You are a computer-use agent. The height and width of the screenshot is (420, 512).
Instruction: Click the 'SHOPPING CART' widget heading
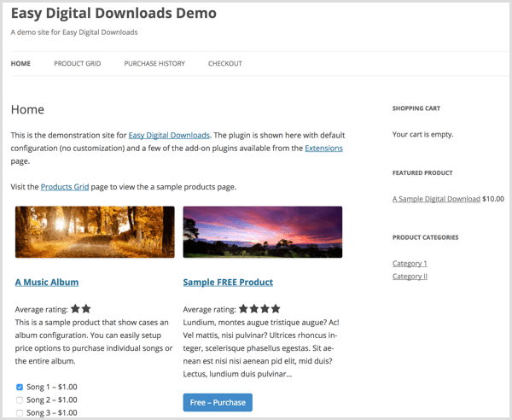pyautogui.click(x=416, y=108)
